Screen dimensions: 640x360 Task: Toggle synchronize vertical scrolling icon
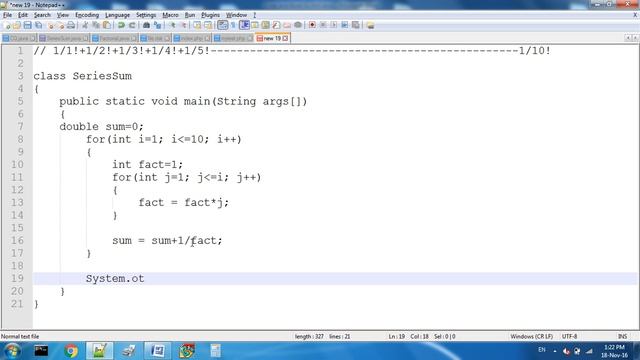click(197, 25)
